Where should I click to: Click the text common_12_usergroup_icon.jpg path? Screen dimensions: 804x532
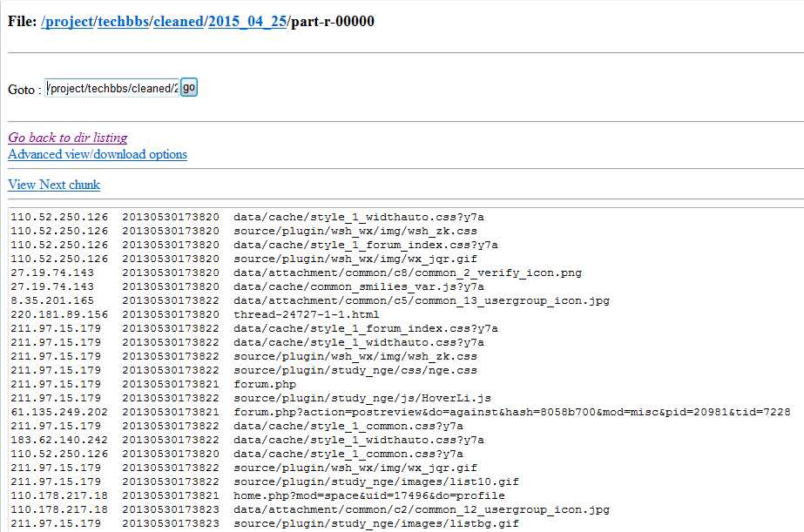click(422, 509)
